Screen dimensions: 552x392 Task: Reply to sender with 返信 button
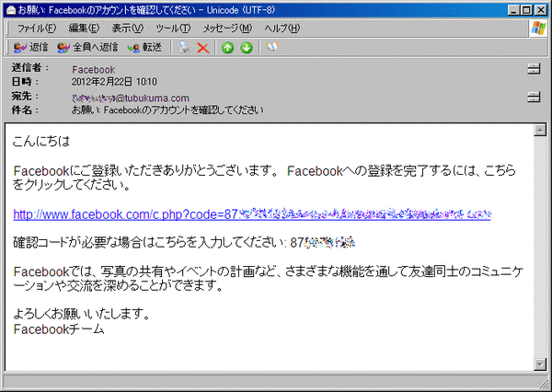[x=30, y=47]
